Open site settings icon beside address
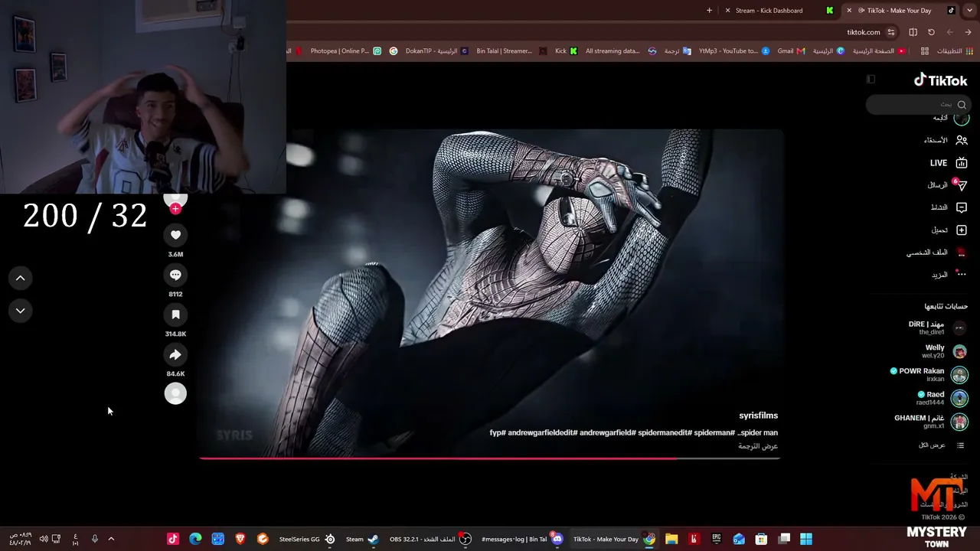 (x=891, y=32)
